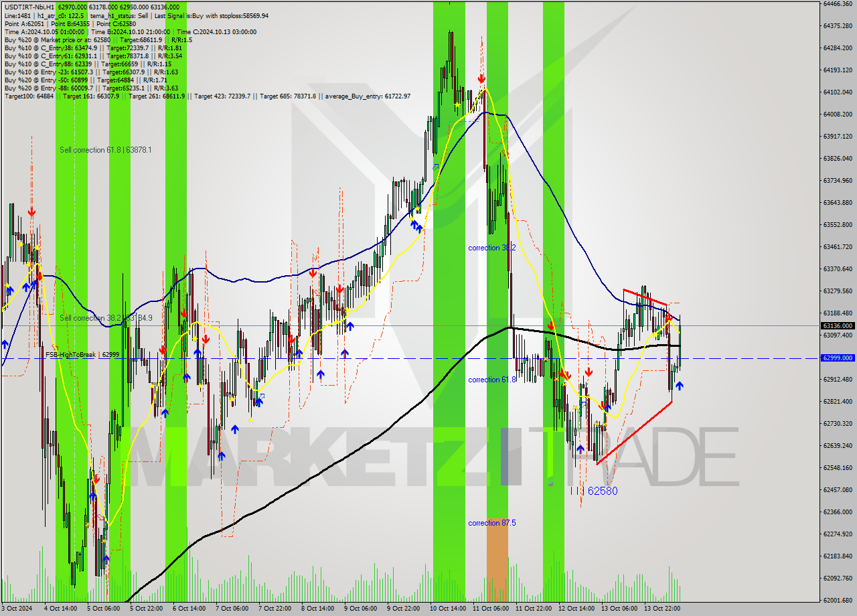Click the 63826.040 price axis label
Viewport: 857px width, 616px height.
[x=837, y=158]
